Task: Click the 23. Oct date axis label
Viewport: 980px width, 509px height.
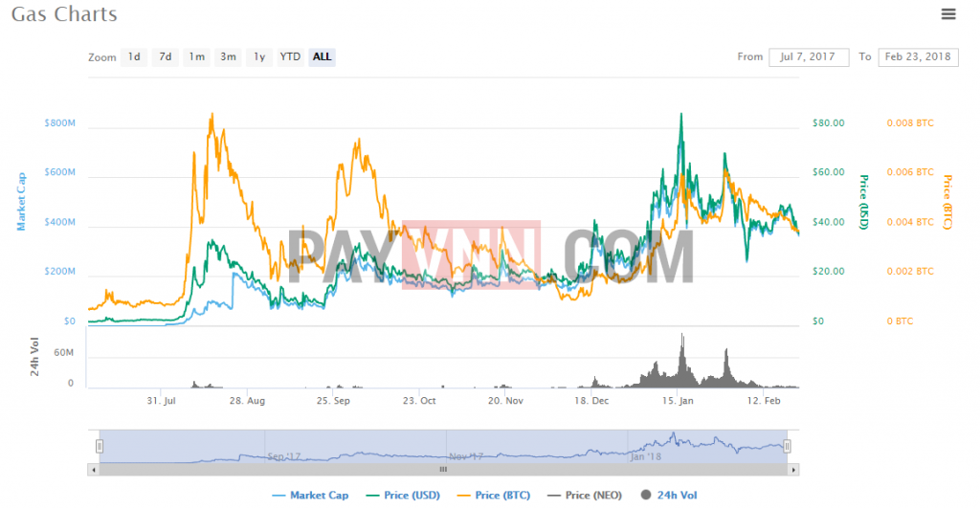Action: click(419, 401)
